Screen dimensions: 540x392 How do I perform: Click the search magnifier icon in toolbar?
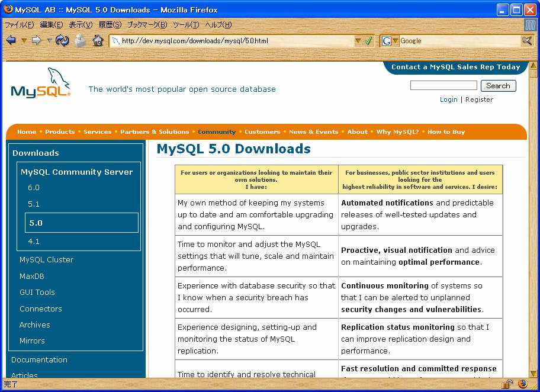point(526,41)
